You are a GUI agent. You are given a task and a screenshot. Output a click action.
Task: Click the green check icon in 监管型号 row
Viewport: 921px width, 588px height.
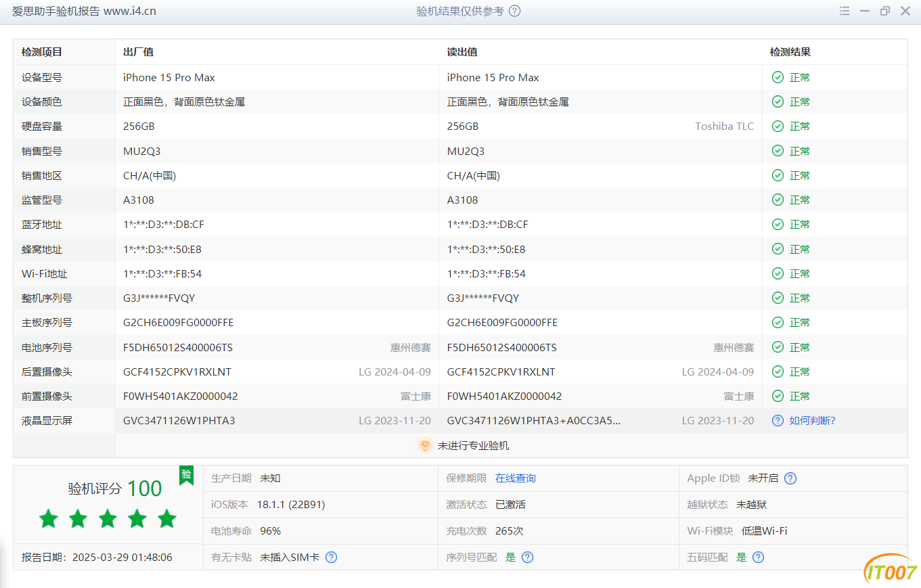[778, 200]
